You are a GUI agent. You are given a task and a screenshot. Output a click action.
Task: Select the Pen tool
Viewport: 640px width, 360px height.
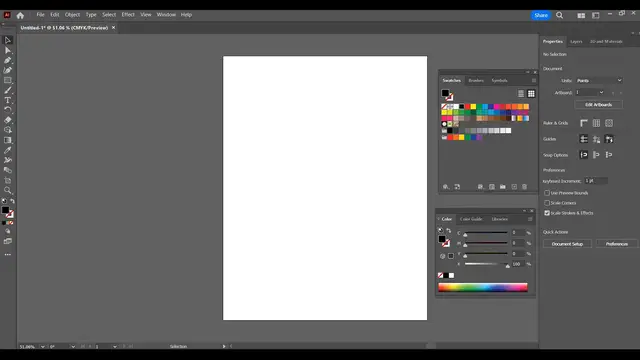coord(8,60)
